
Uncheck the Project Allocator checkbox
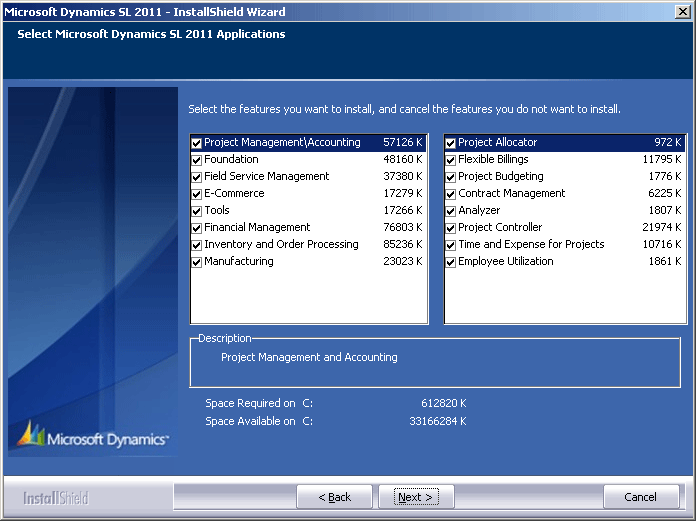click(451, 143)
